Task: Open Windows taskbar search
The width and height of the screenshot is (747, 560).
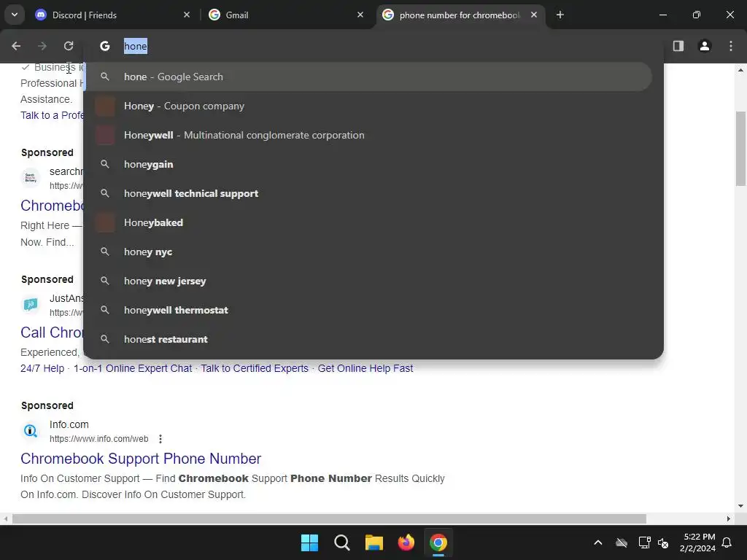Action: pos(342,542)
